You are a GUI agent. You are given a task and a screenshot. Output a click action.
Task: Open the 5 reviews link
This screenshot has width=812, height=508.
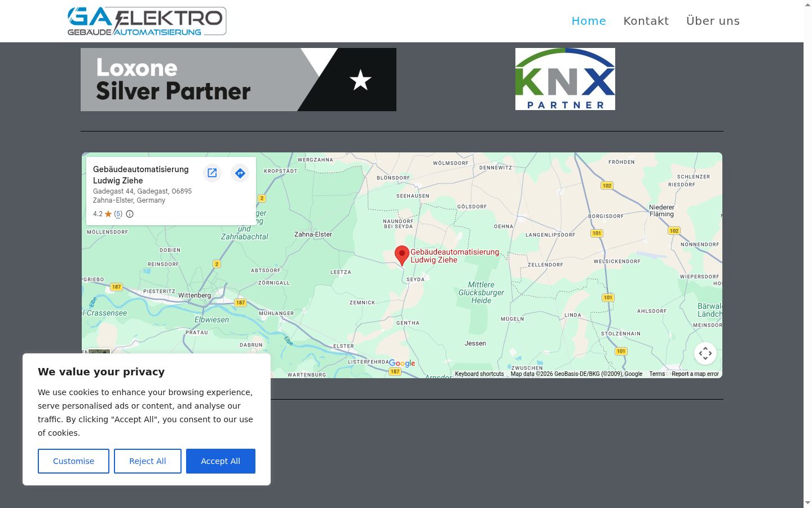[x=118, y=214]
